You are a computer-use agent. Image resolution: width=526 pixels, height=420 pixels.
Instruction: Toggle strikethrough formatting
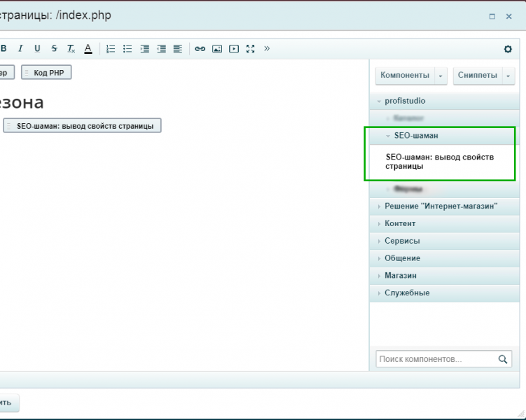pyautogui.click(x=54, y=49)
